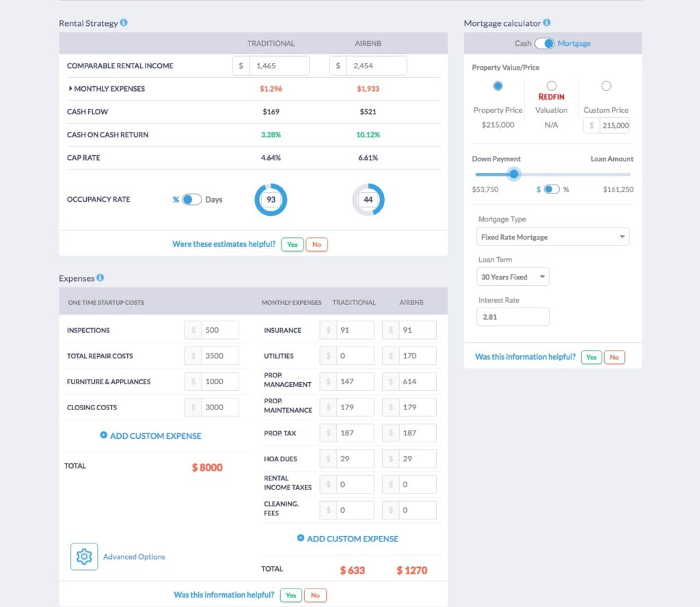
Task: Click No on the mortgage information feedback
Action: coord(614,357)
